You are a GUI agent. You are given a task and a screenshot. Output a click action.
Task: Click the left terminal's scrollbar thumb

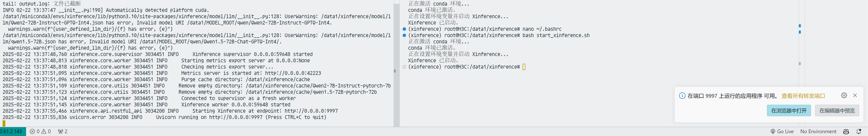click(x=395, y=71)
